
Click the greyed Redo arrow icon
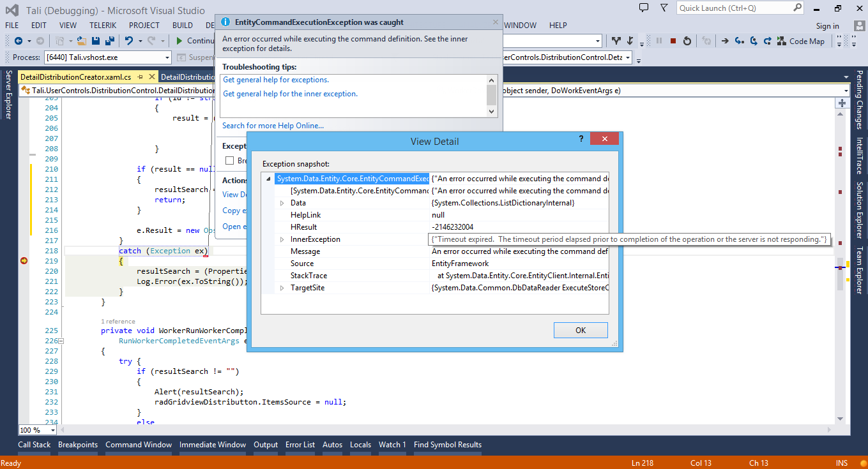pyautogui.click(x=151, y=41)
